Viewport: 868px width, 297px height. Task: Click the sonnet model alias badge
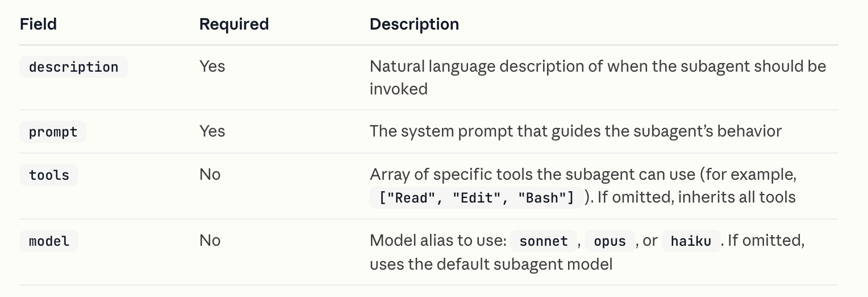pos(544,241)
